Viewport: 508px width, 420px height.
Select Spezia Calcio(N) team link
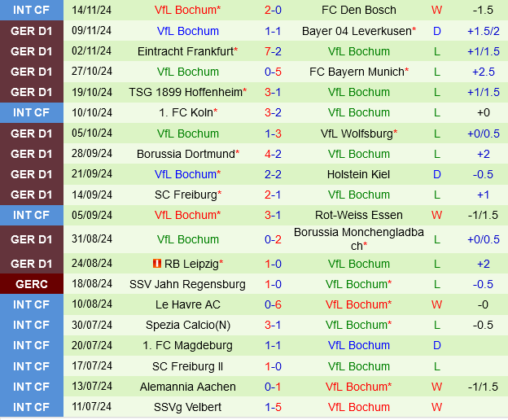[x=187, y=325]
